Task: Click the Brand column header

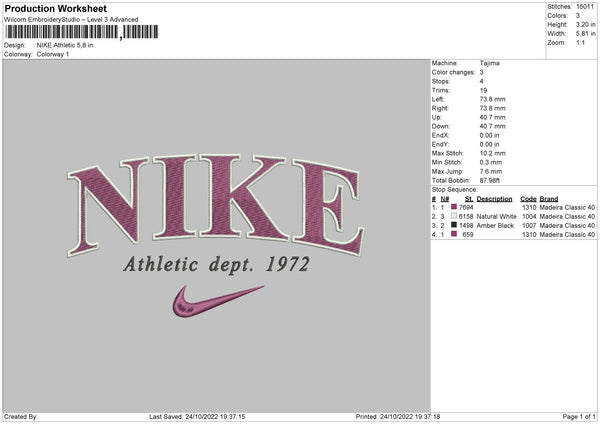Action: [x=549, y=199]
